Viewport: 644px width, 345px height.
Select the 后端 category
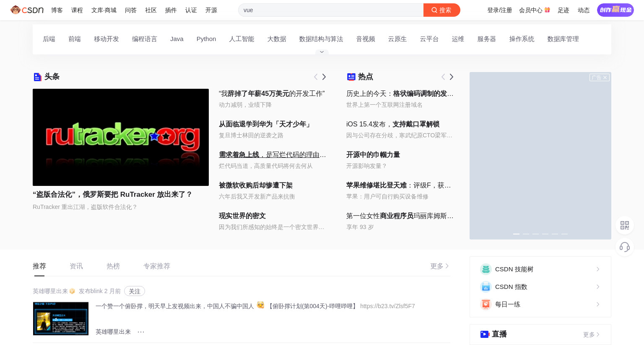tap(49, 39)
